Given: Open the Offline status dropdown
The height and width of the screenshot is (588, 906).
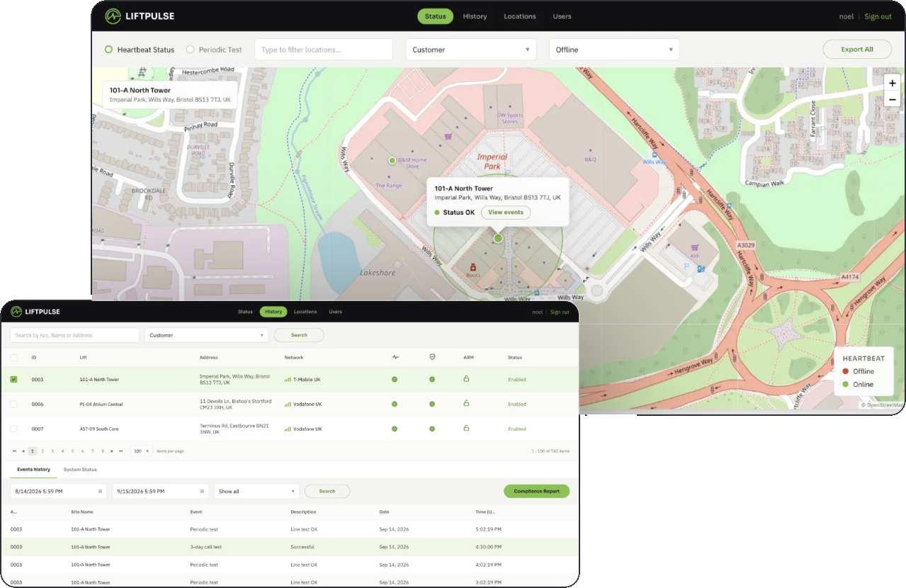Looking at the screenshot, I should point(614,50).
